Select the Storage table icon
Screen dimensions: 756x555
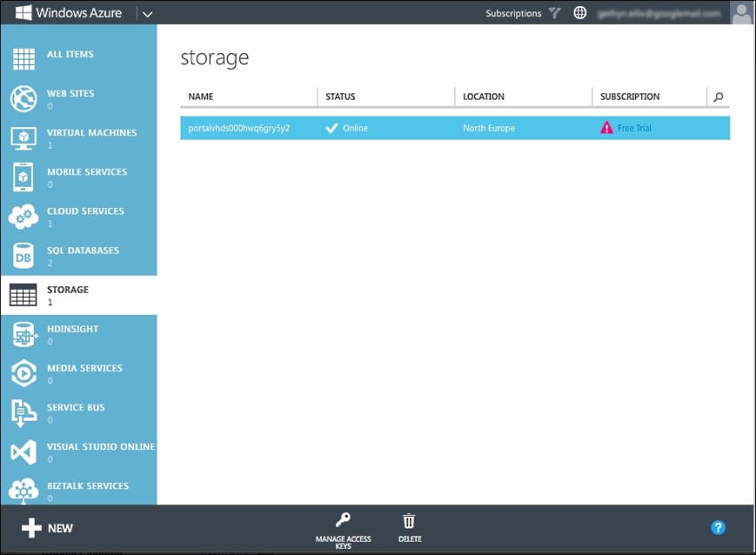[23, 294]
